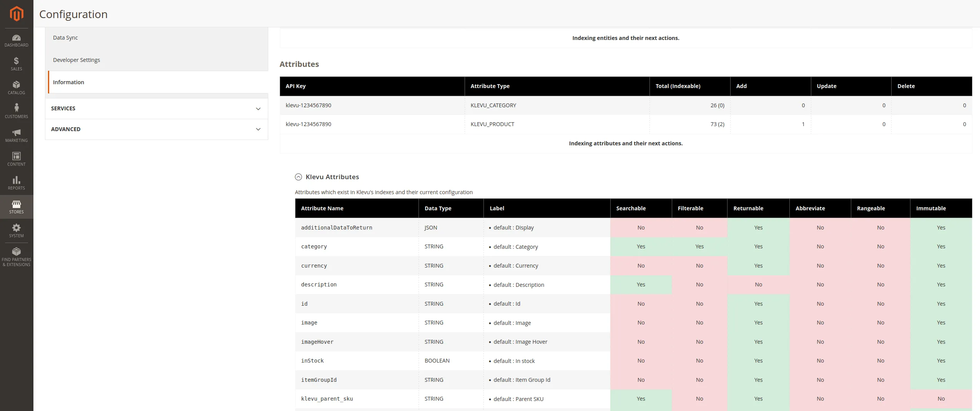
Task: Click the Returnable column header
Action: 758,208
